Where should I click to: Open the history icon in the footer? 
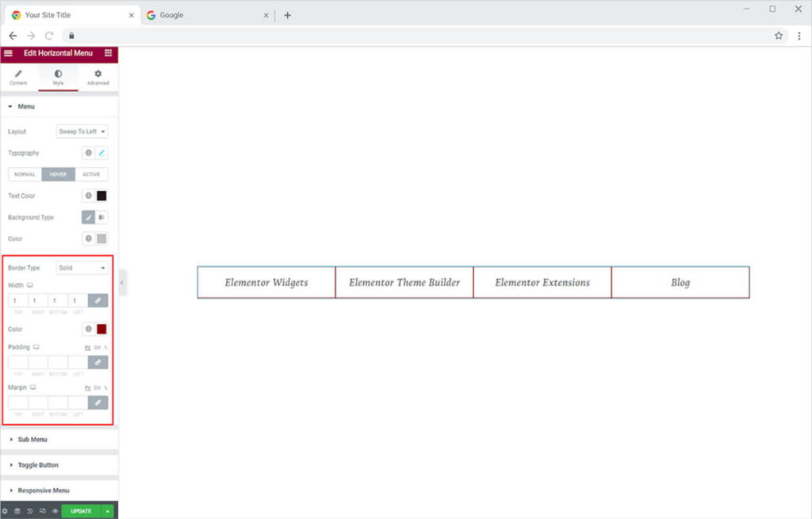[x=29, y=511]
